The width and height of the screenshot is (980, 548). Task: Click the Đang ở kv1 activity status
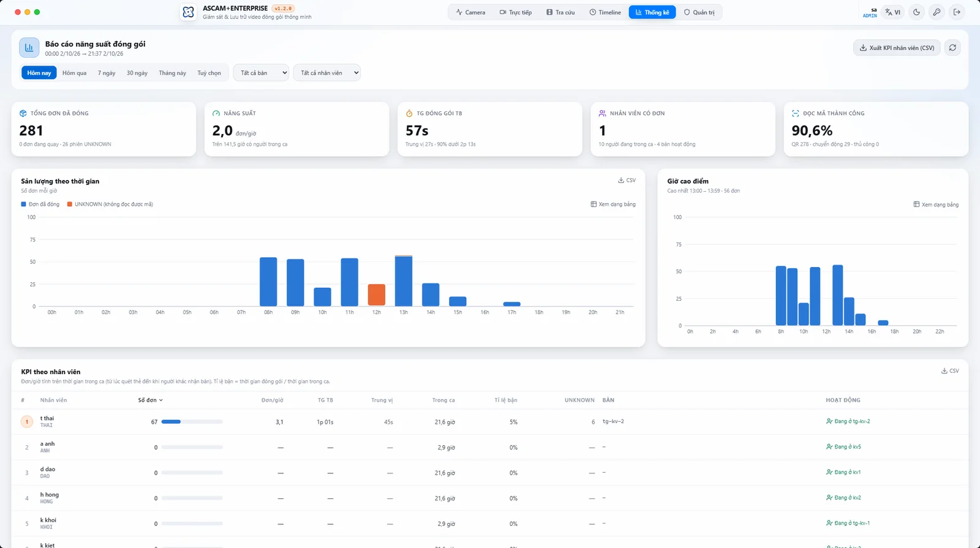coord(843,473)
